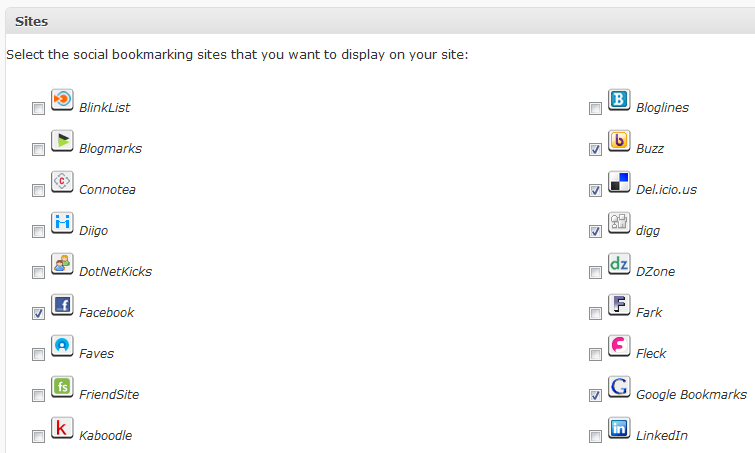
Task: Check the Connotea checkbox
Action: point(38,190)
